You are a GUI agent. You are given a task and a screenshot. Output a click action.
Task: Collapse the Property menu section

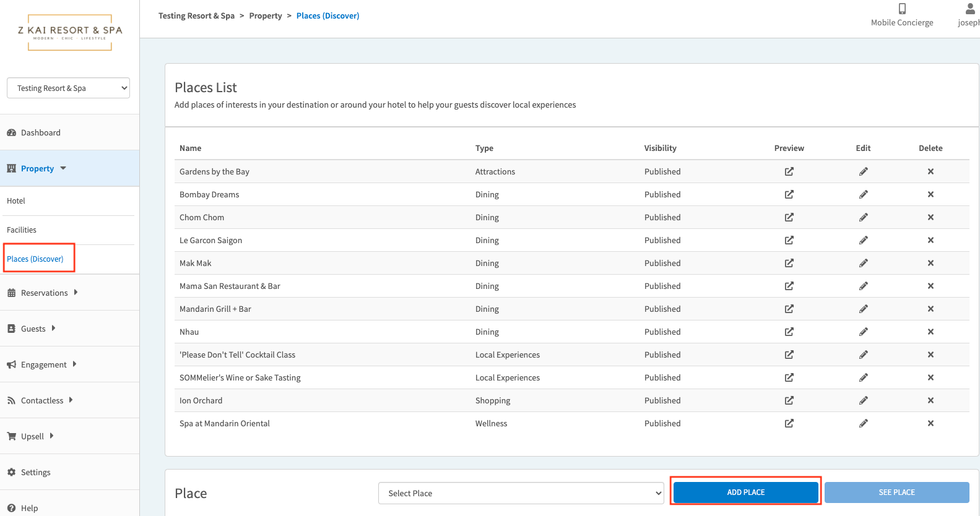click(38, 168)
